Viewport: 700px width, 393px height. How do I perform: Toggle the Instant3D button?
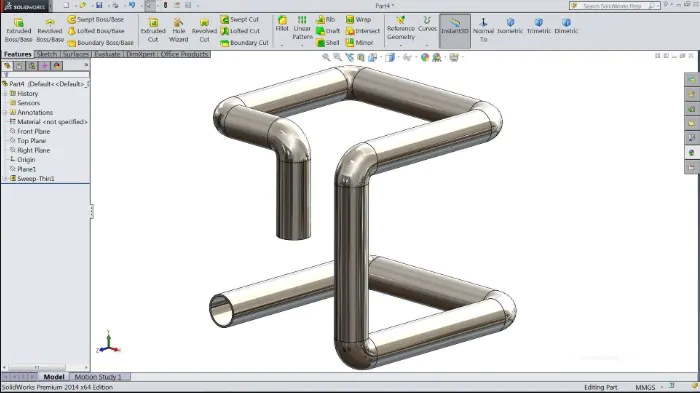(x=454, y=30)
